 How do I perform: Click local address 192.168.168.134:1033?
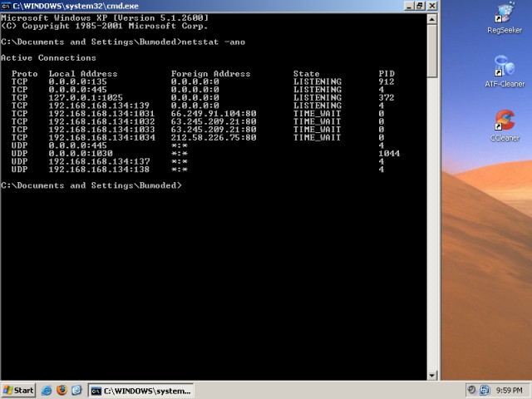(101, 130)
